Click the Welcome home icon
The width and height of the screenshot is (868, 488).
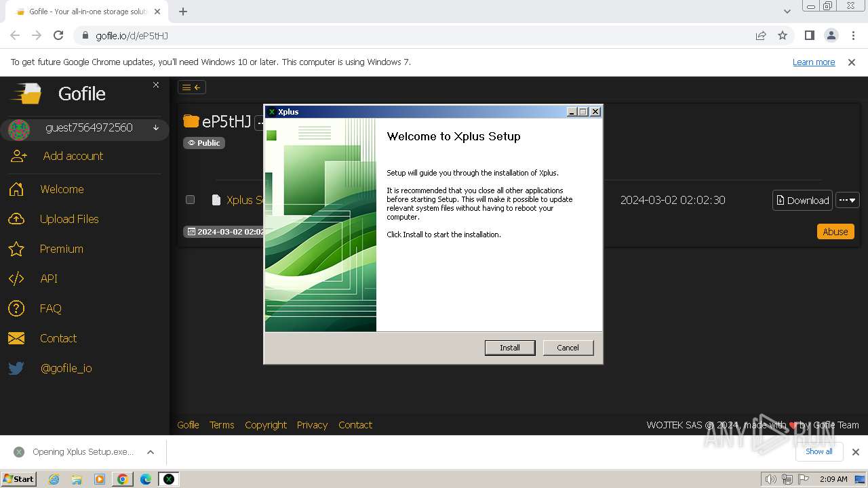tap(16, 189)
